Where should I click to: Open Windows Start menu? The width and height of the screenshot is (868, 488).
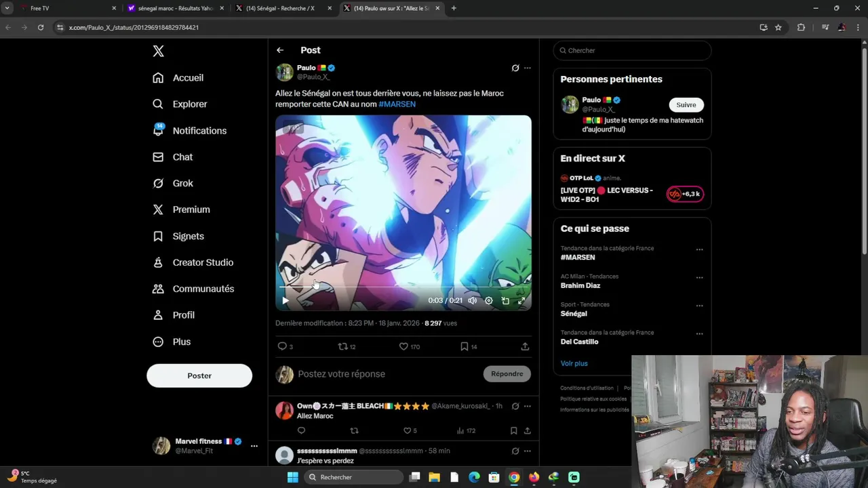(292, 477)
